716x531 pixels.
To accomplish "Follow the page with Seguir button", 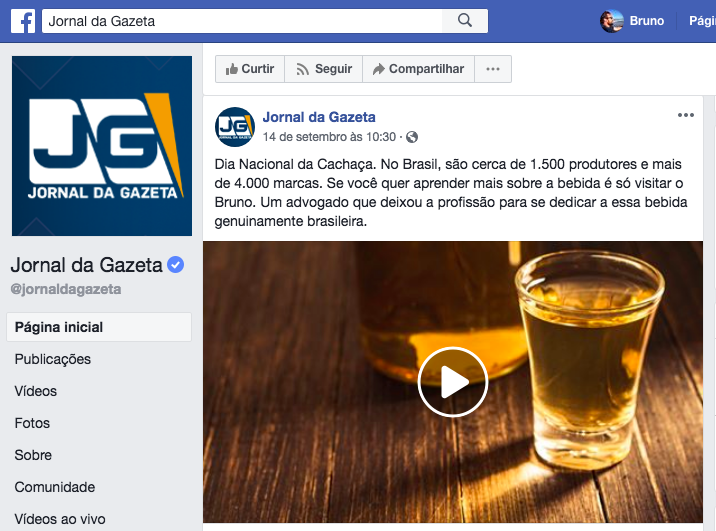I will 324,69.
